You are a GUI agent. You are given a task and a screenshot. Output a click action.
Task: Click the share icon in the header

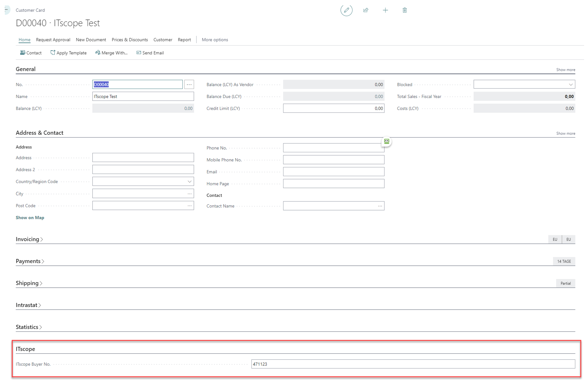[365, 10]
